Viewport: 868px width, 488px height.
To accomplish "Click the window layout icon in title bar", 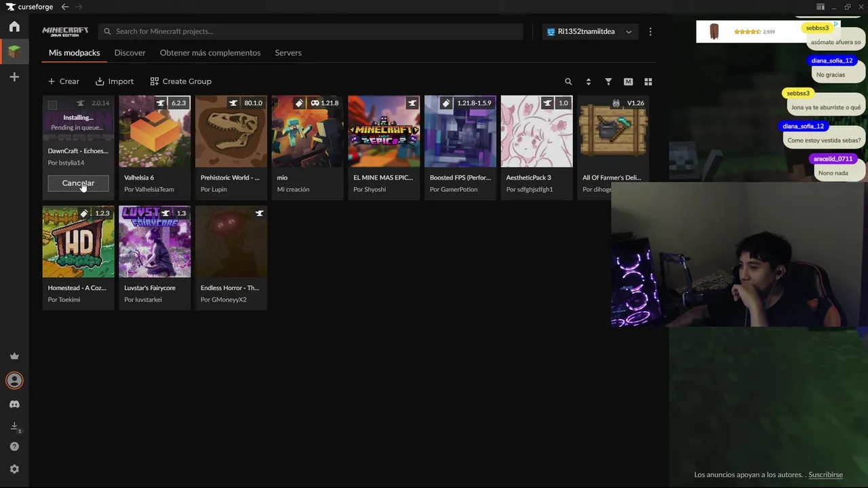I will [821, 7].
